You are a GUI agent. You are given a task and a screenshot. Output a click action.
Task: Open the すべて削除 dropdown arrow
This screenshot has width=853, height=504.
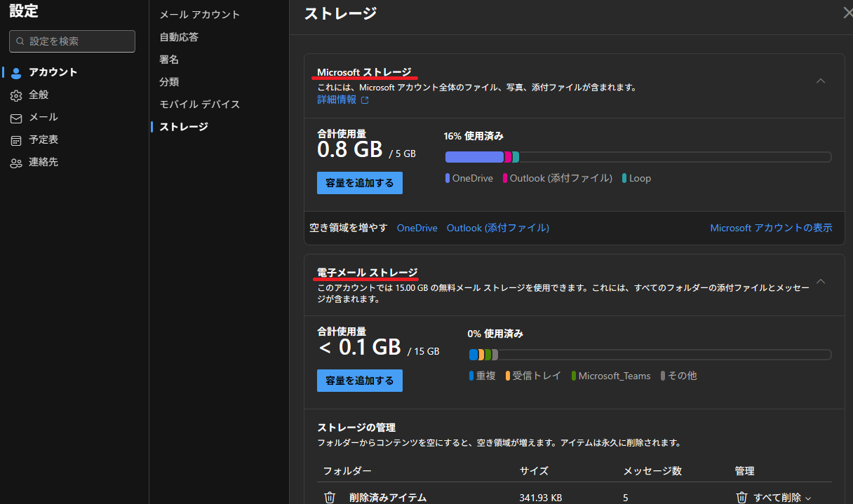(x=808, y=498)
